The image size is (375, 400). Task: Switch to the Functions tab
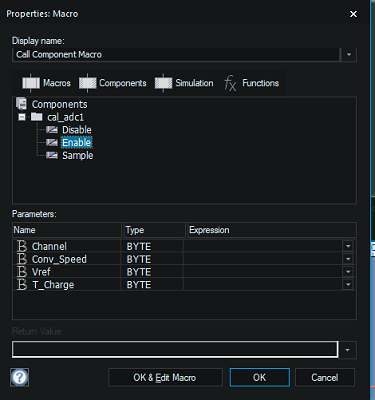252,83
